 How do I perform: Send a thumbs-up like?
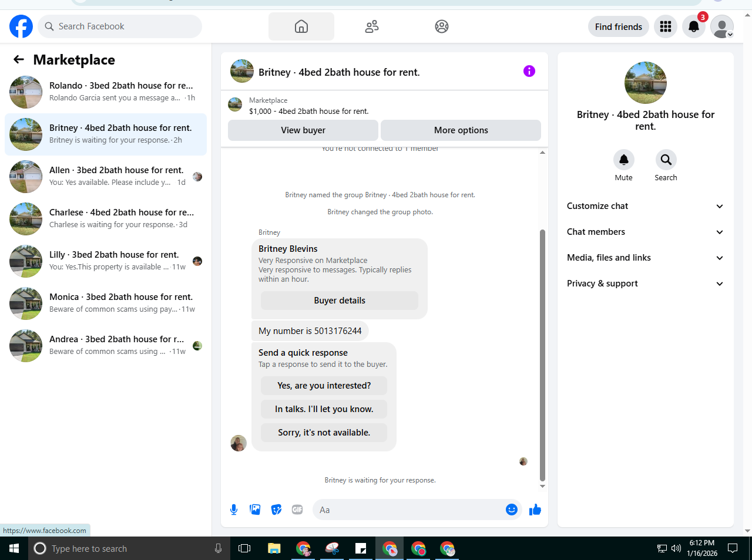(535, 510)
